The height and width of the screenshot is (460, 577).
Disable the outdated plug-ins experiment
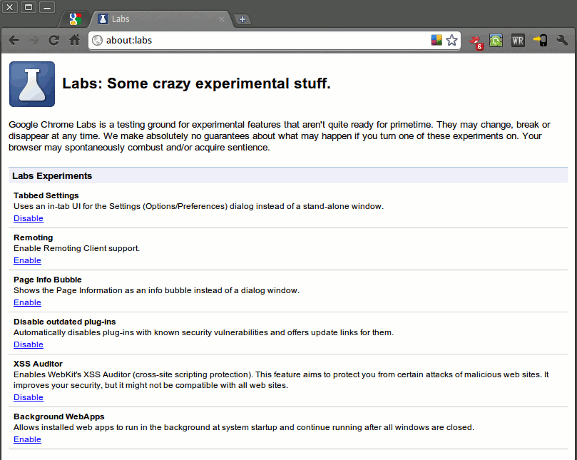tap(28, 344)
